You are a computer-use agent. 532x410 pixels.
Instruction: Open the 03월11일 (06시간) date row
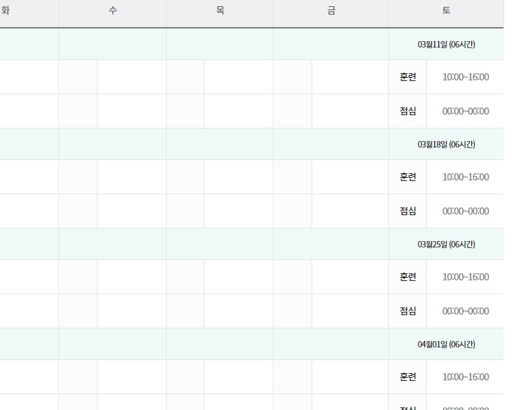[x=446, y=44]
